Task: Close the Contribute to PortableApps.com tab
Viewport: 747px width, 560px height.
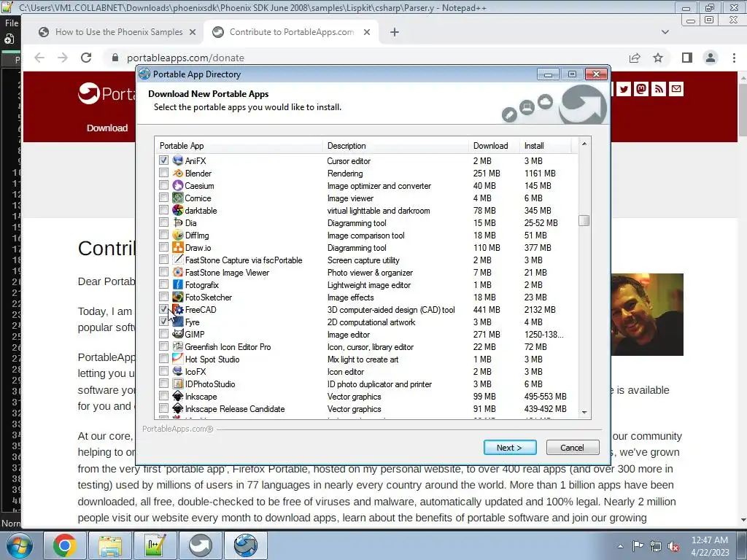Action: click(367, 32)
